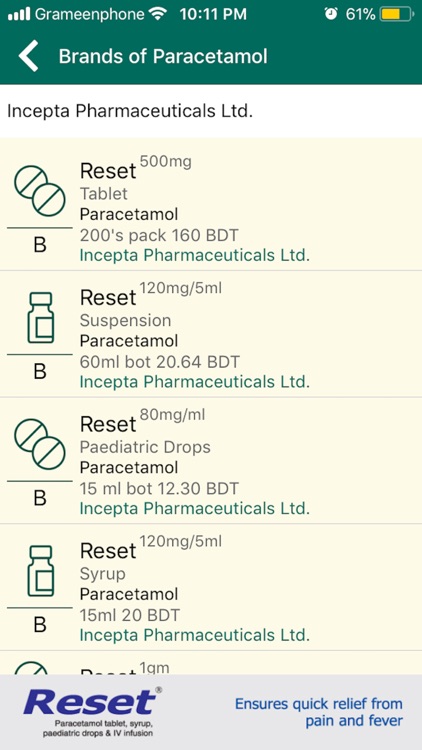Tap battery icon in status bar
422x750 pixels.
[397, 14]
